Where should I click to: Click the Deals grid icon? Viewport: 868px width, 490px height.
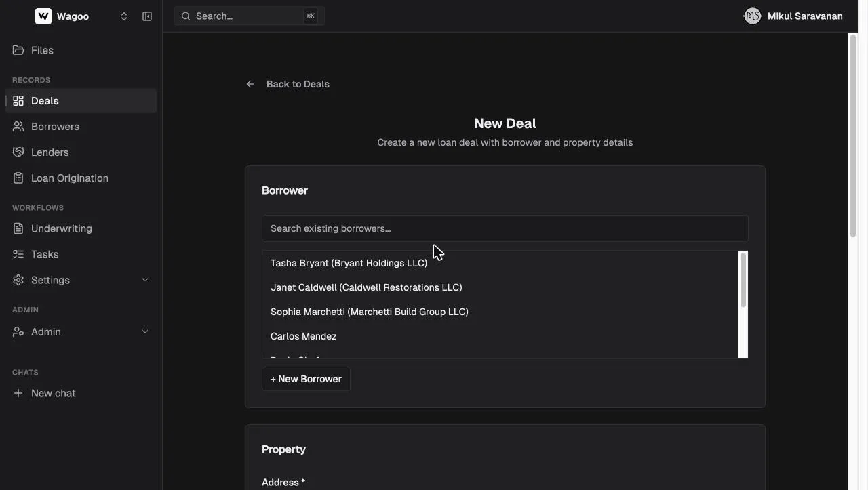tap(18, 101)
